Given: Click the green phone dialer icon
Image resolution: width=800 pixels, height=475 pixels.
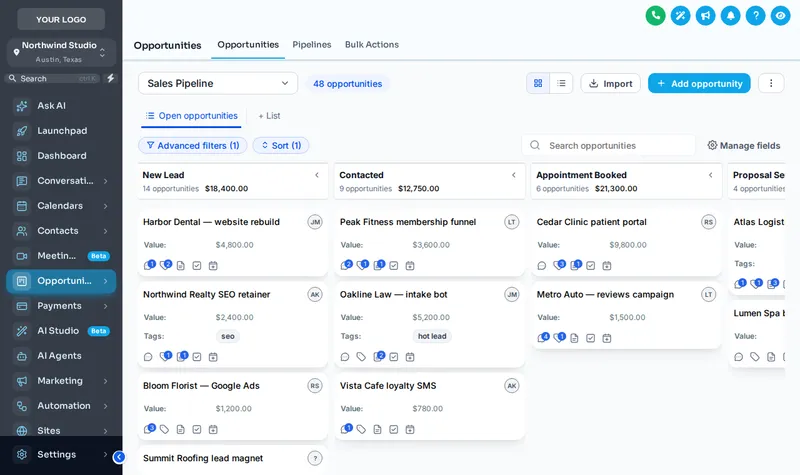Looking at the screenshot, I should coord(656,16).
